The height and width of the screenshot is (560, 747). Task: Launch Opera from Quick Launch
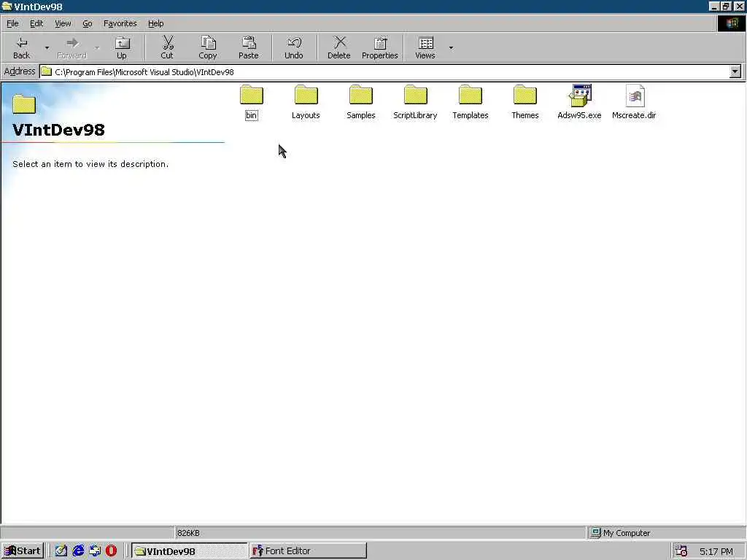[111, 551]
